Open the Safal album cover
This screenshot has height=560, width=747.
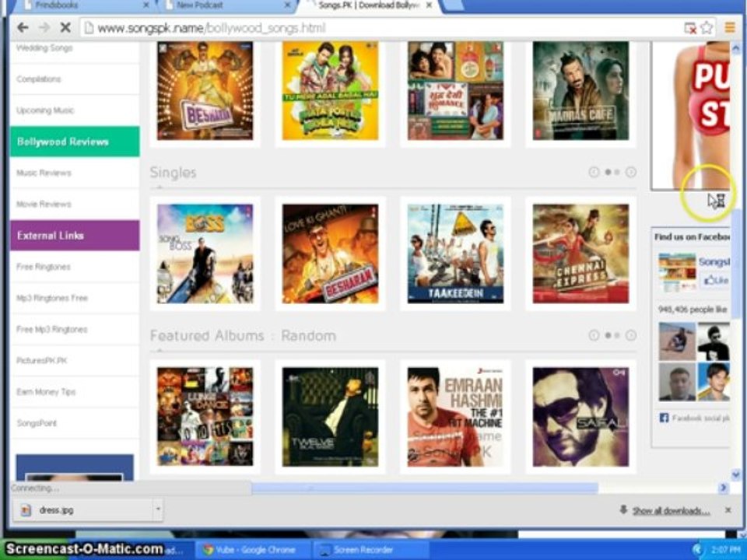click(580, 417)
